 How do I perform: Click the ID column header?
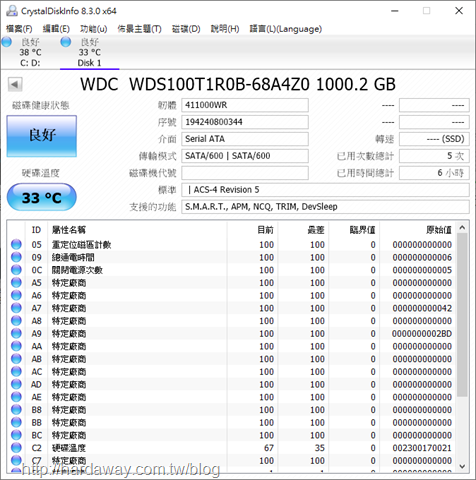[x=36, y=230]
